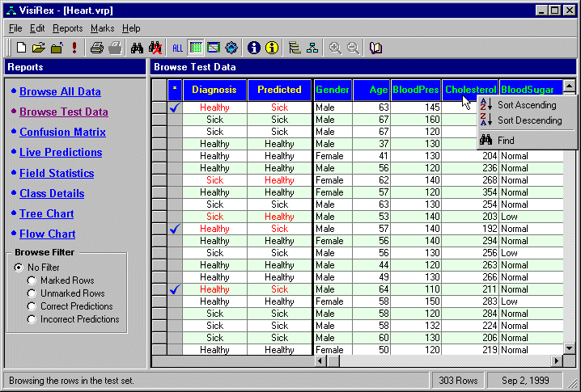
Task: Choose Find from the context menu
Action: click(527, 141)
